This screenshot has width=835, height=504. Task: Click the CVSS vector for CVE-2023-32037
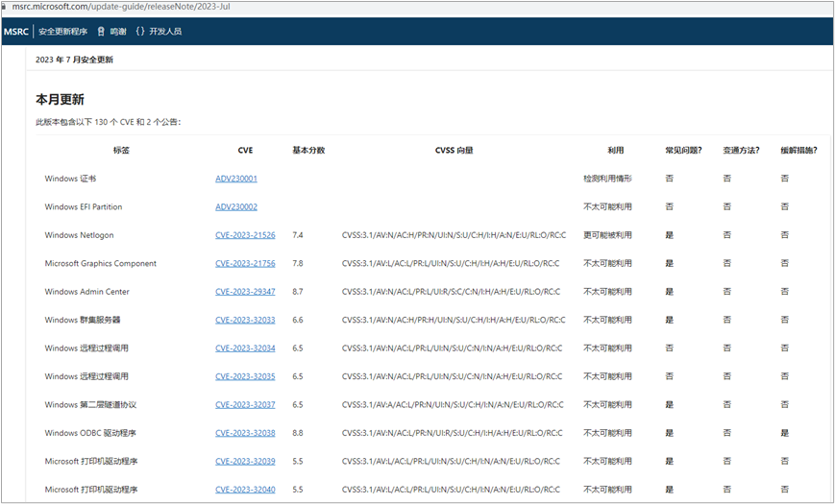pos(453,404)
